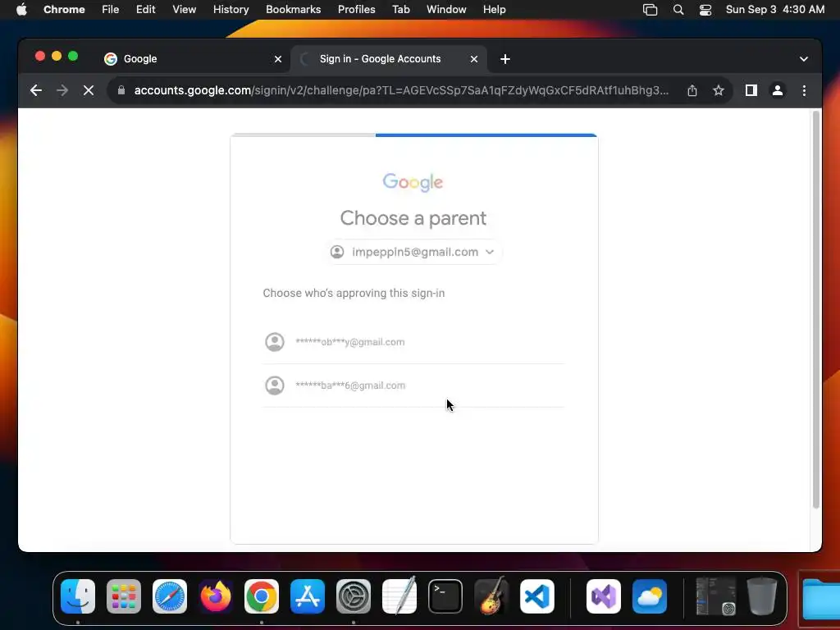Open the minimized window thumbnail in Dock
This screenshot has height=630, width=840.
coord(715,596)
